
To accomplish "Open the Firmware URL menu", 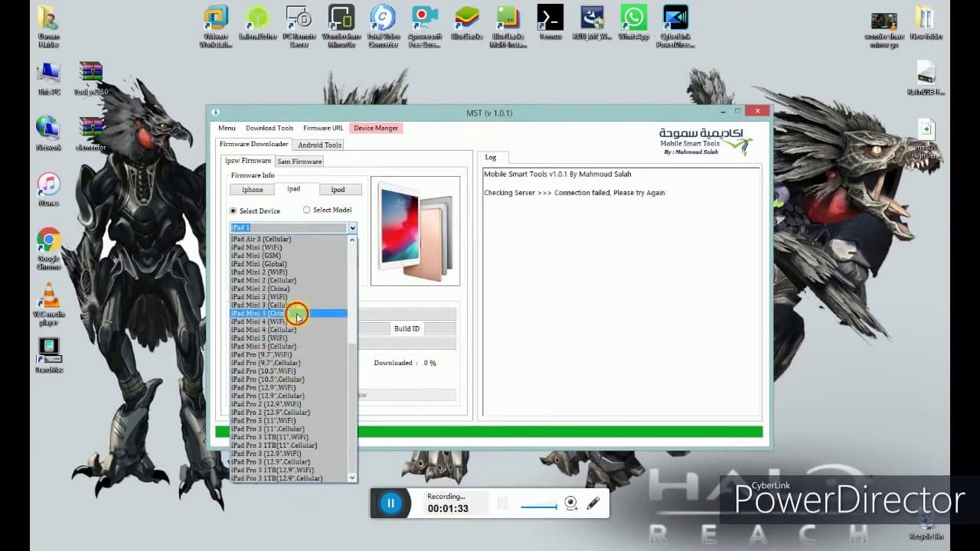I will [x=323, y=128].
